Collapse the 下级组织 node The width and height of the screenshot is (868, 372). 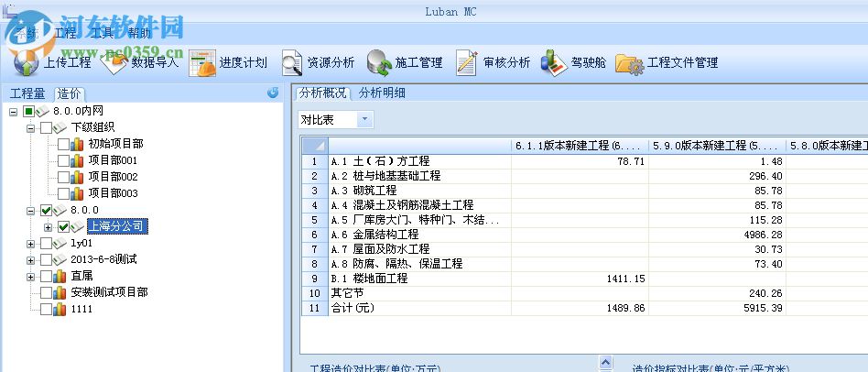pyautogui.click(x=30, y=128)
